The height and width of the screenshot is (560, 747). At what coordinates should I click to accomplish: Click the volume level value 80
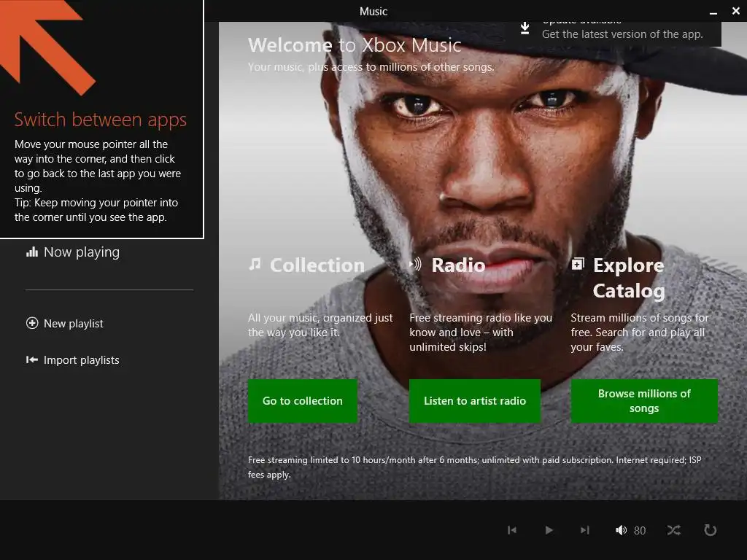(x=640, y=531)
